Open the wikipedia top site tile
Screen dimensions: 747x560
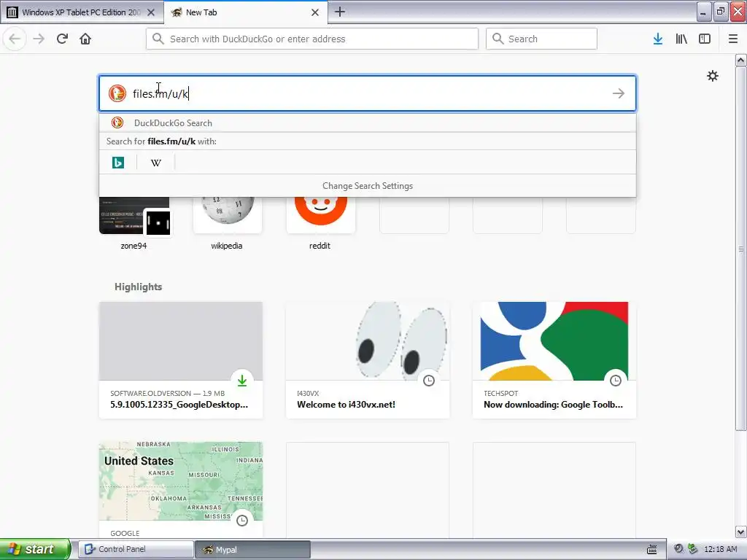[228, 224]
